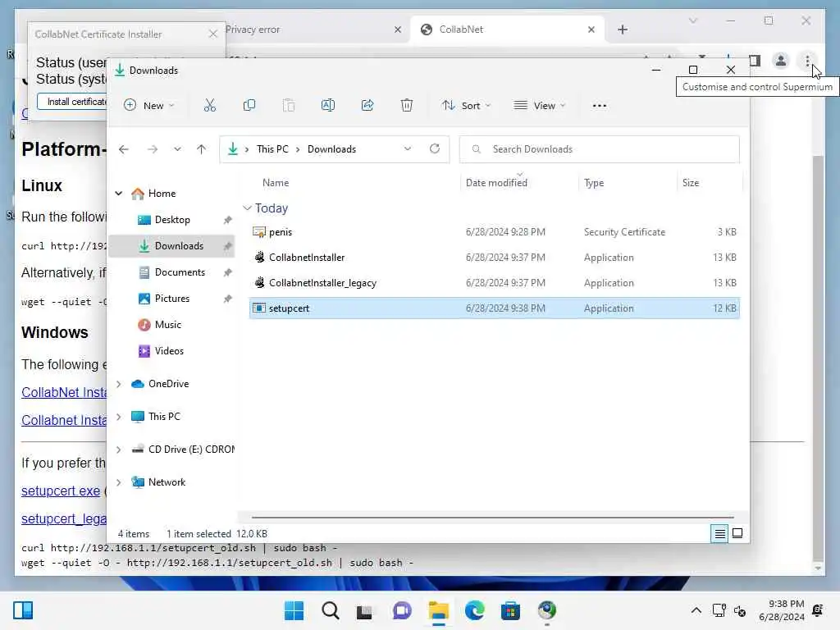Open Documents in the navigation pane
Viewport: 840px width, 630px height.
point(180,272)
